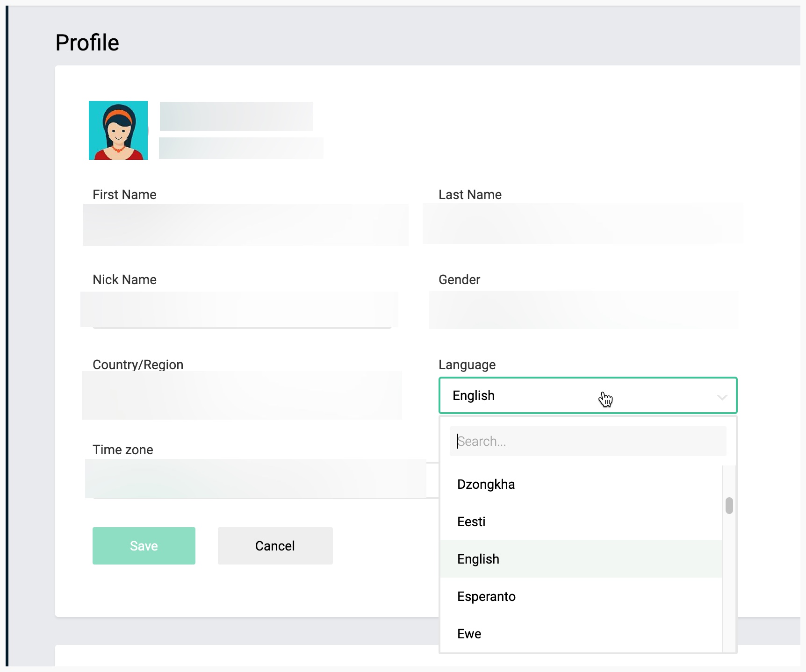Open the Gender field

tap(583, 310)
